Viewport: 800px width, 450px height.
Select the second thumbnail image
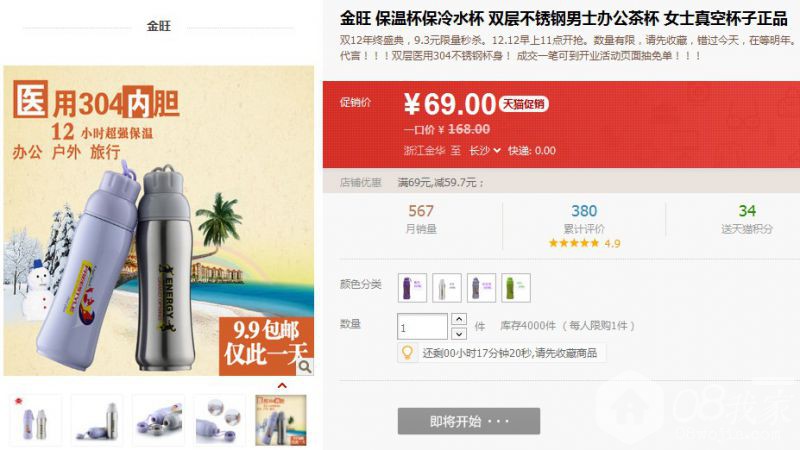[97, 420]
